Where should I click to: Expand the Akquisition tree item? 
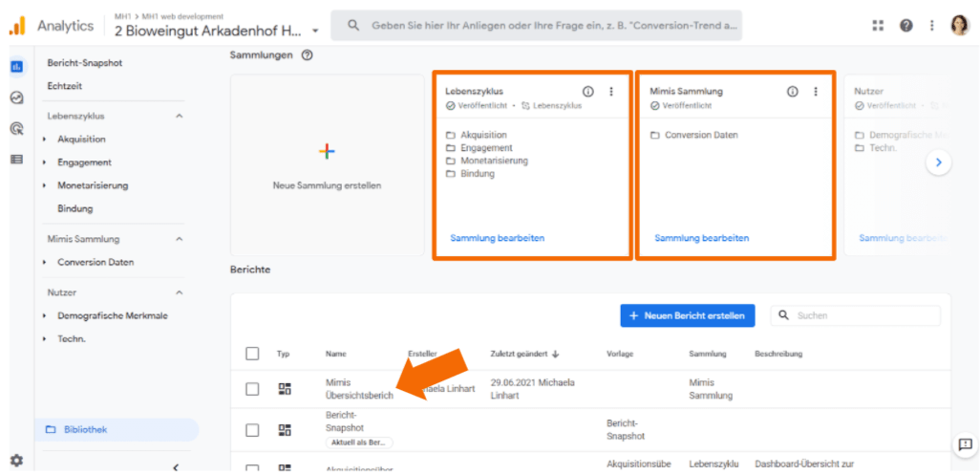[x=45, y=140]
